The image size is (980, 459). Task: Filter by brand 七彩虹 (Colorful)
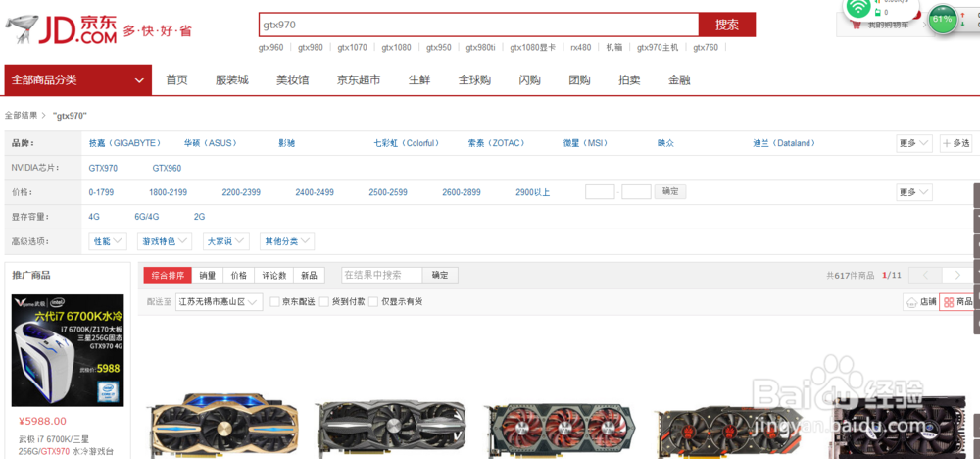(x=407, y=143)
